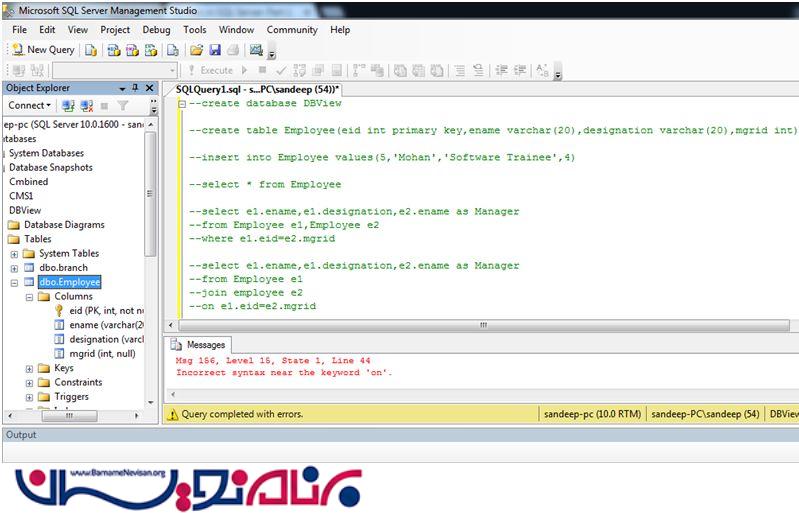Click the Database Engine Query icon
The height and width of the screenshot is (513, 799).
[91, 50]
